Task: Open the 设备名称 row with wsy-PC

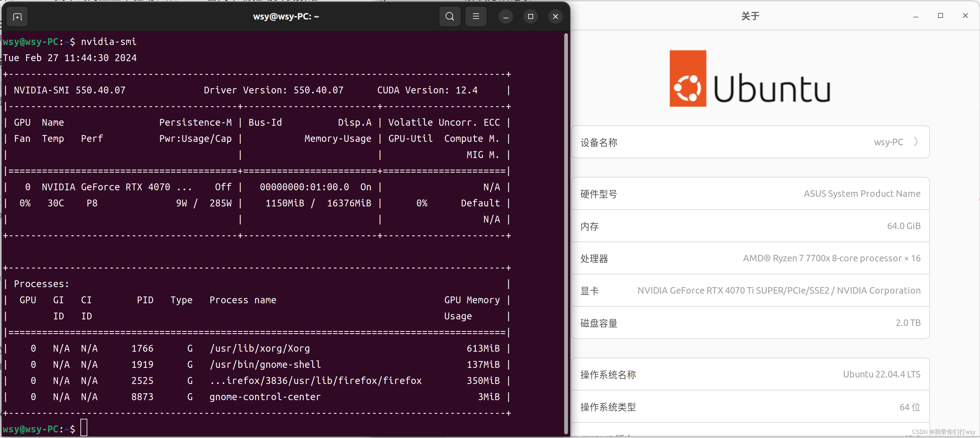Action: click(750, 142)
